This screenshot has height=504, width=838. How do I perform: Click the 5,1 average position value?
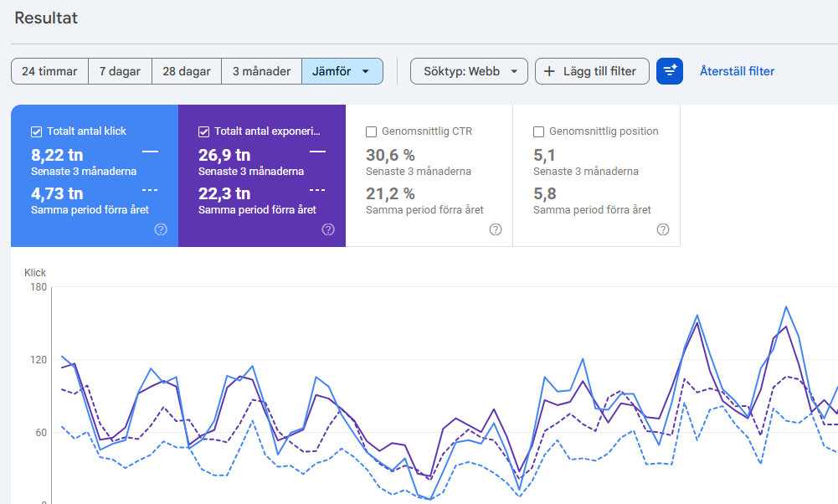pos(544,155)
